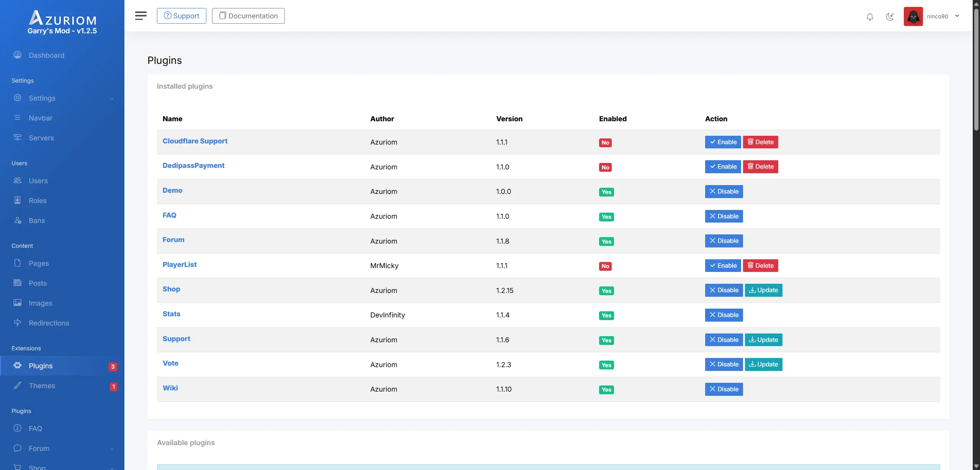Open Themes in Extensions section
Image resolution: width=980 pixels, height=470 pixels.
point(62,385)
